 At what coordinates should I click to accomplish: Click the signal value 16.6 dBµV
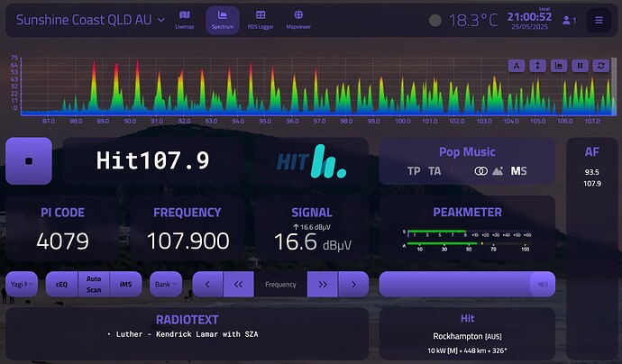[313, 242]
